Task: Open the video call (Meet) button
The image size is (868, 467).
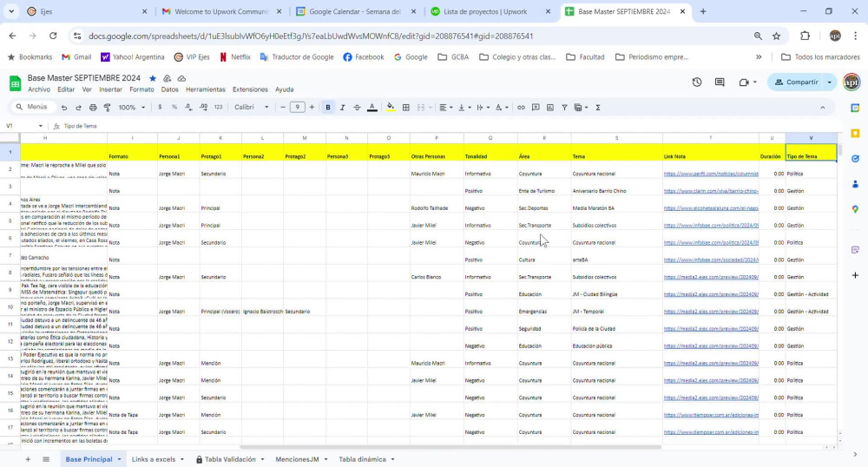Action: pyautogui.click(x=747, y=82)
